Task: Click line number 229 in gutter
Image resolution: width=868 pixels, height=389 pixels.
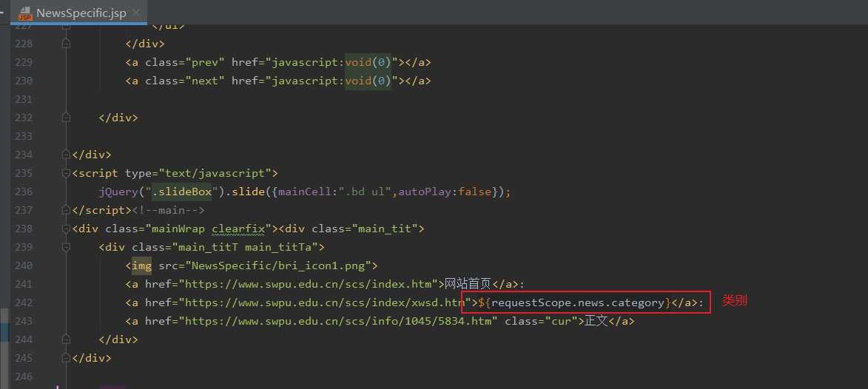Action: [x=23, y=62]
